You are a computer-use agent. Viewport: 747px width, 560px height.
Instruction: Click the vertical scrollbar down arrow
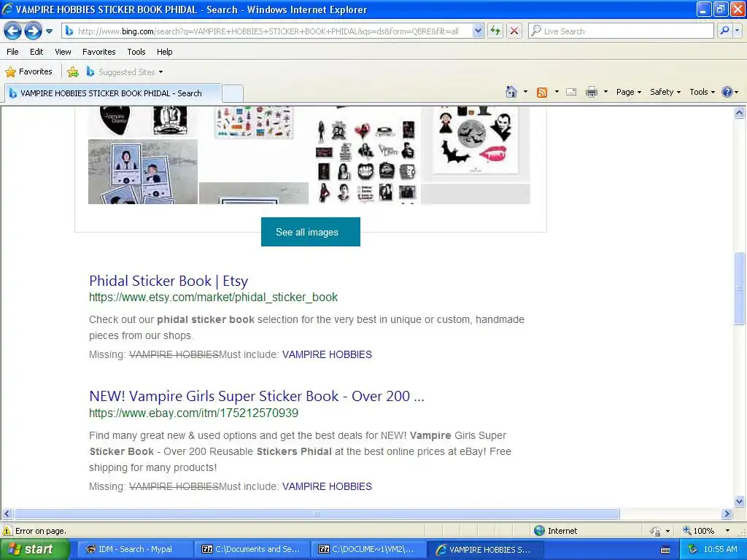(740, 501)
